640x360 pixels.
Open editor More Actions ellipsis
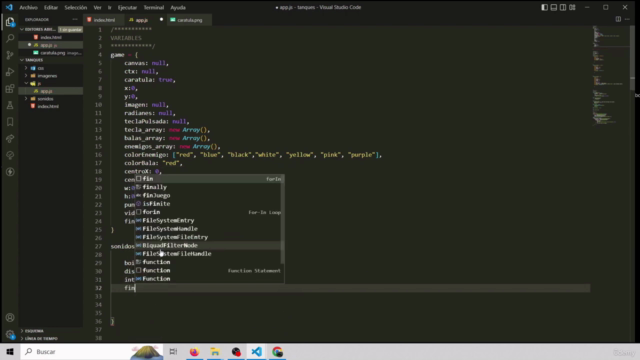[627, 19]
